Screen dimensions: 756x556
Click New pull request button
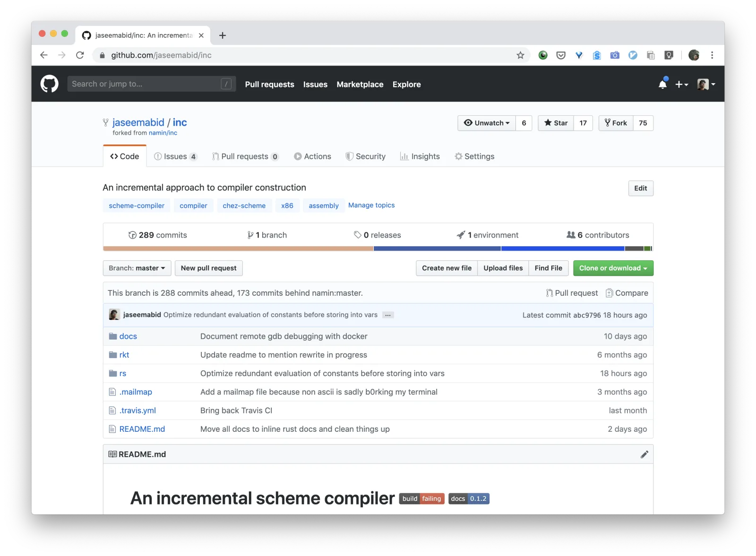[x=209, y=268]
